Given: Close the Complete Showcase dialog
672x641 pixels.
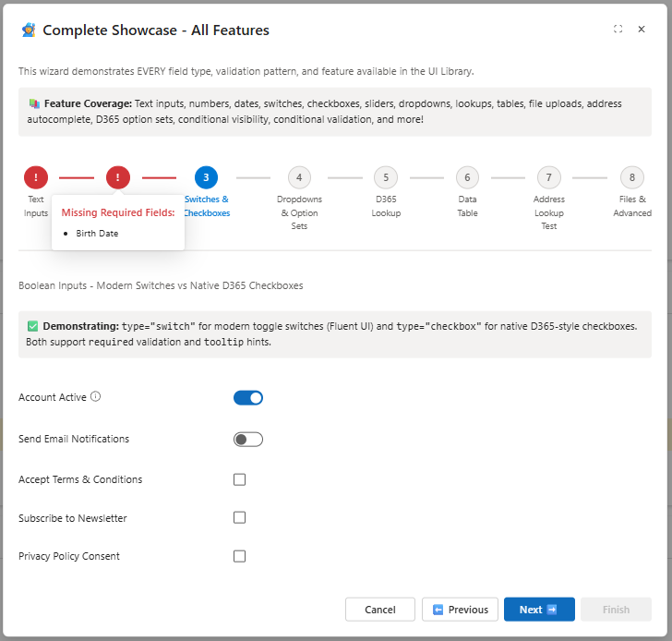Looking at the screenshot, I should pos(642,29).
